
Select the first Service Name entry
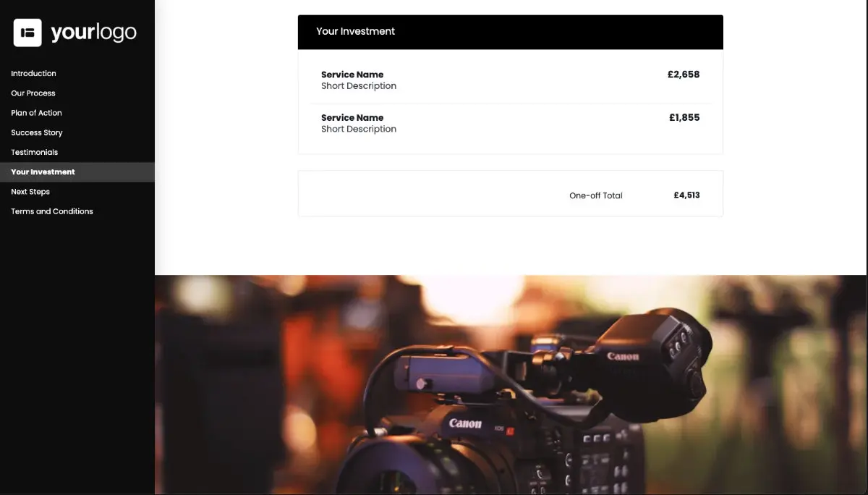[x=352, y=74]
